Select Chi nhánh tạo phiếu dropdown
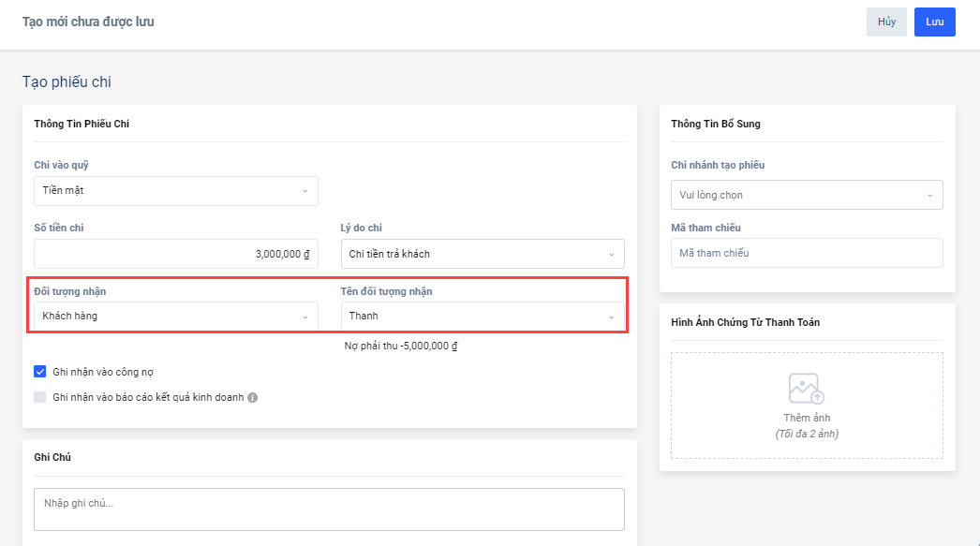 806,195
